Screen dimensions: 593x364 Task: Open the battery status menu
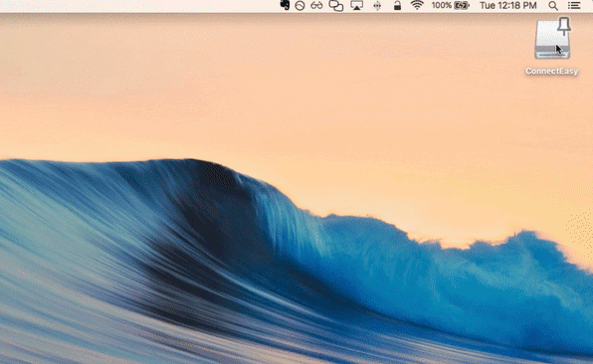(462, 6)
